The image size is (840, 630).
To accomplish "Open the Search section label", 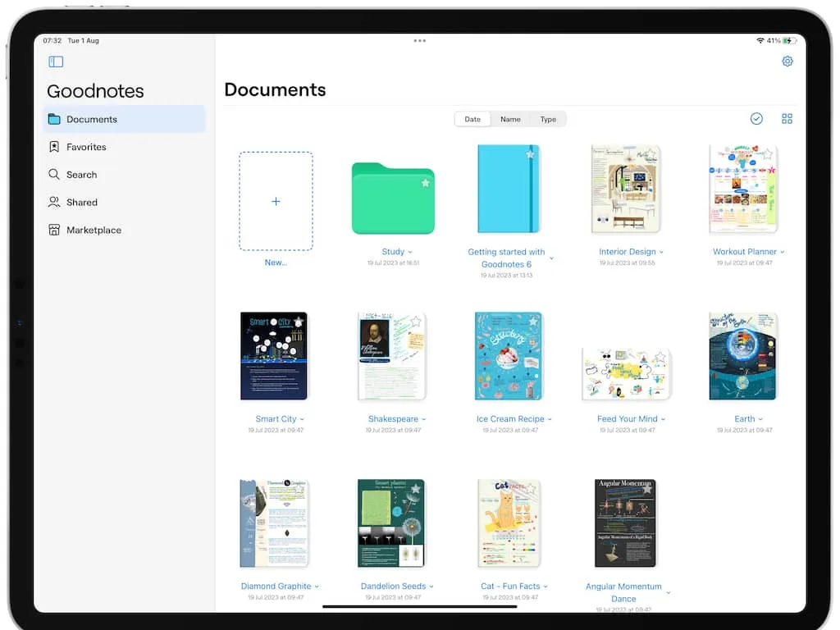I will coord(81,175).
